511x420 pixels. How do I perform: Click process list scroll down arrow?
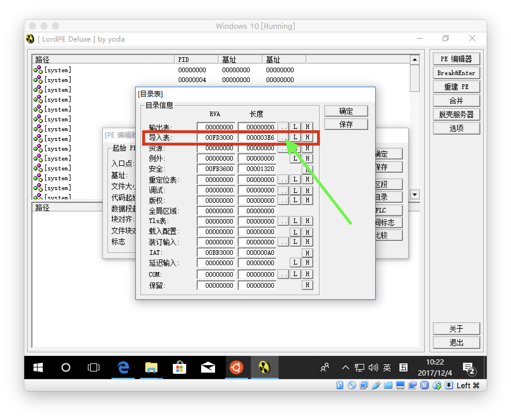point(415,194)
